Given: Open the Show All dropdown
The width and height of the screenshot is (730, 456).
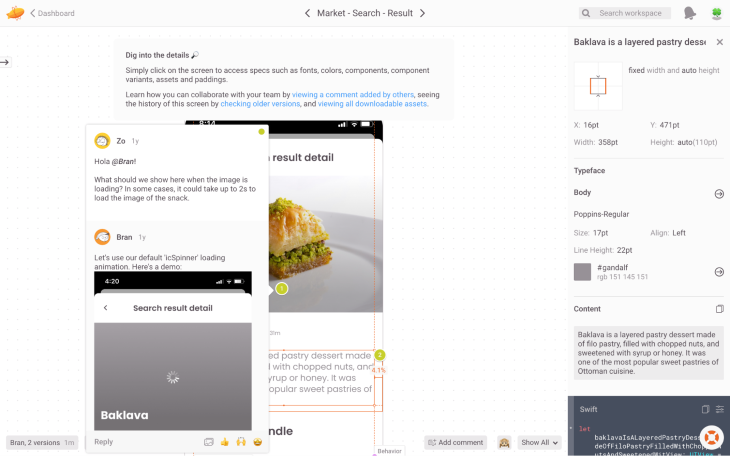Looking at the screenshot, I should click(x=539, y=442).
